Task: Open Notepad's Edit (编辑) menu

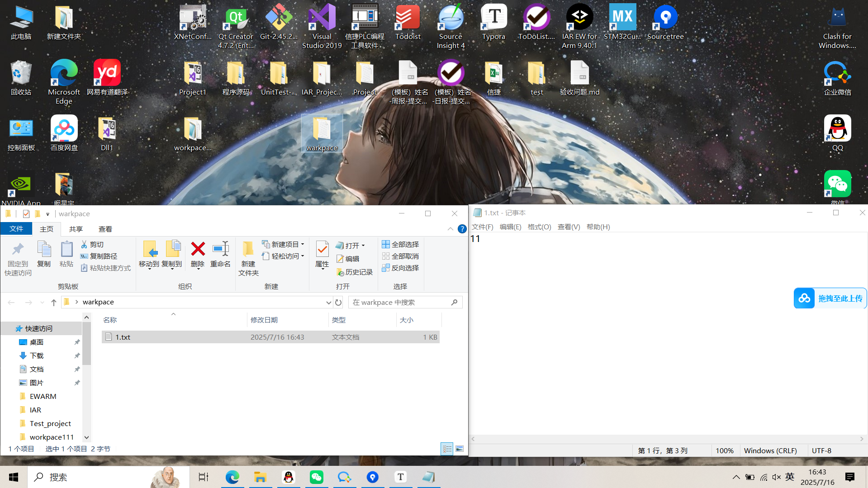Action: coord(510,227)
